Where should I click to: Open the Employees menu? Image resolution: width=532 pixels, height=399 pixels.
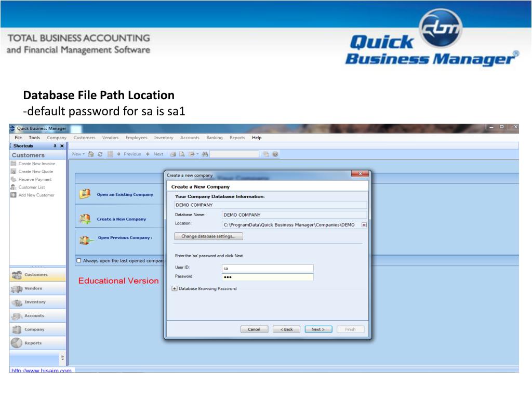[137, 138]
